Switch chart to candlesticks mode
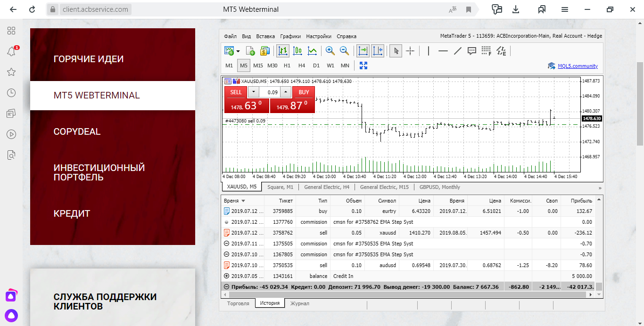This screenshot has height=326, width=644. pos(297,50)
